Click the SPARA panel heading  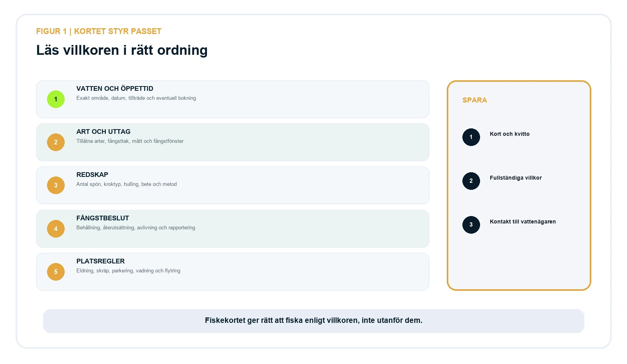[x=475, y=100]
